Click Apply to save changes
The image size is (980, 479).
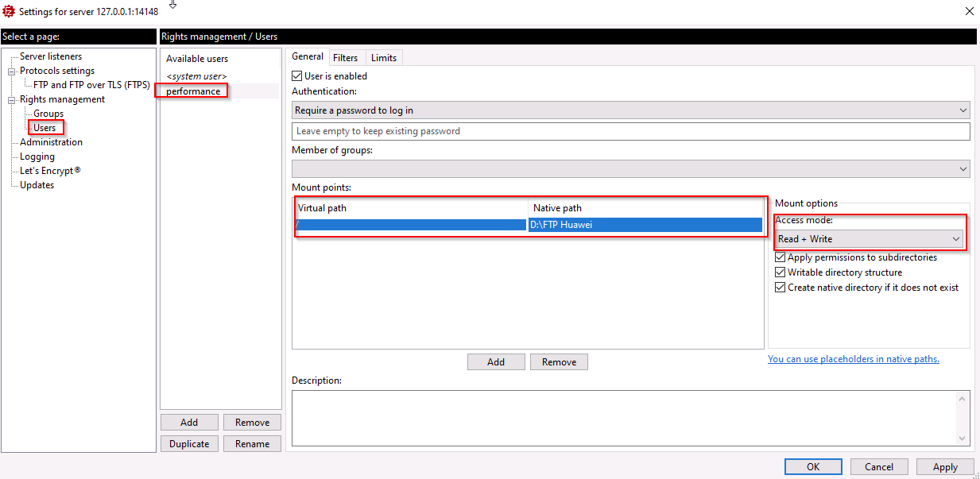tap(944, 466)
